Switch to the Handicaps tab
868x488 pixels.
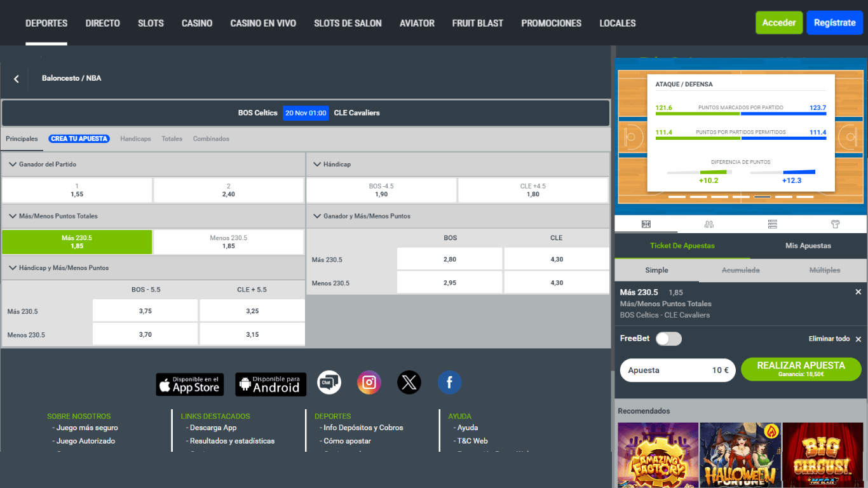135,139
